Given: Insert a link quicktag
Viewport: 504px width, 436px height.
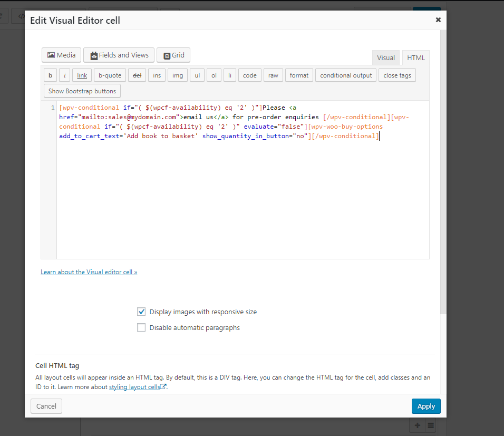Looking at the screenshot, I should coord(82,75).
